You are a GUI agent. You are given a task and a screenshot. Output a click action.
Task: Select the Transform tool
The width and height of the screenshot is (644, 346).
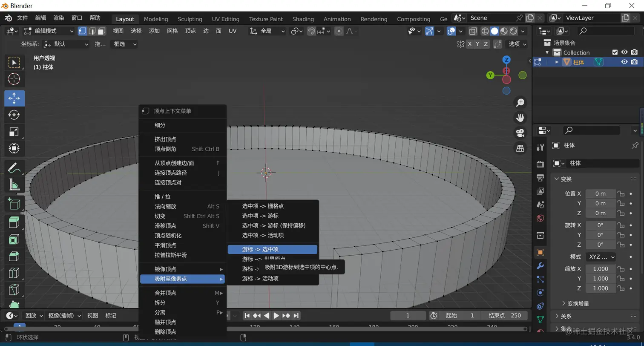point(14,148)
